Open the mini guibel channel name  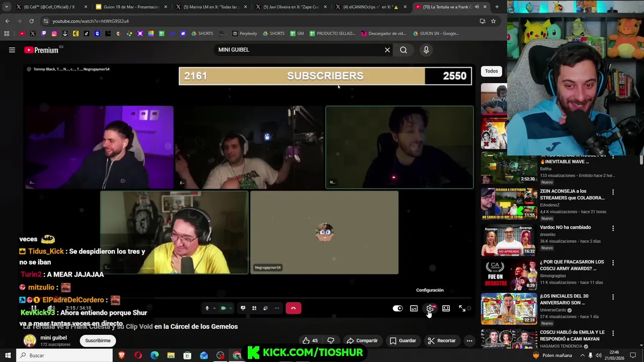53,338
